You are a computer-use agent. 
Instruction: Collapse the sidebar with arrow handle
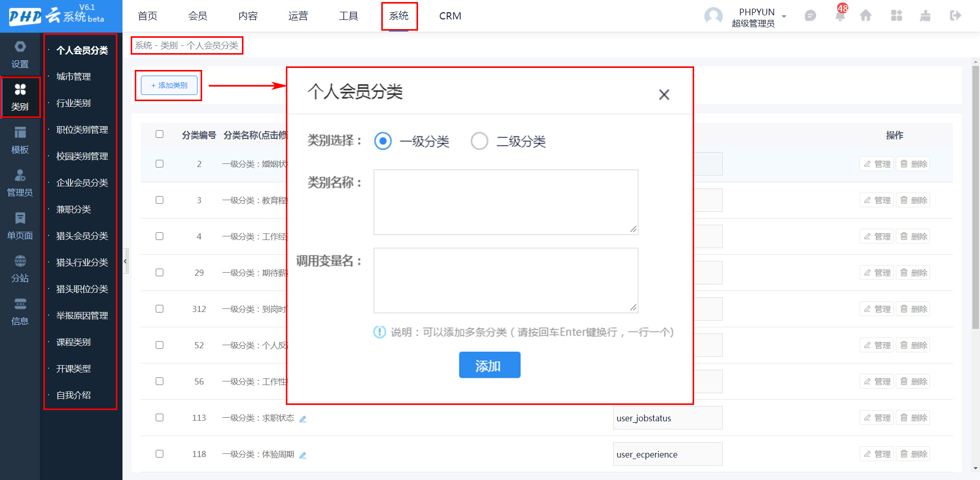pos(125,261)
